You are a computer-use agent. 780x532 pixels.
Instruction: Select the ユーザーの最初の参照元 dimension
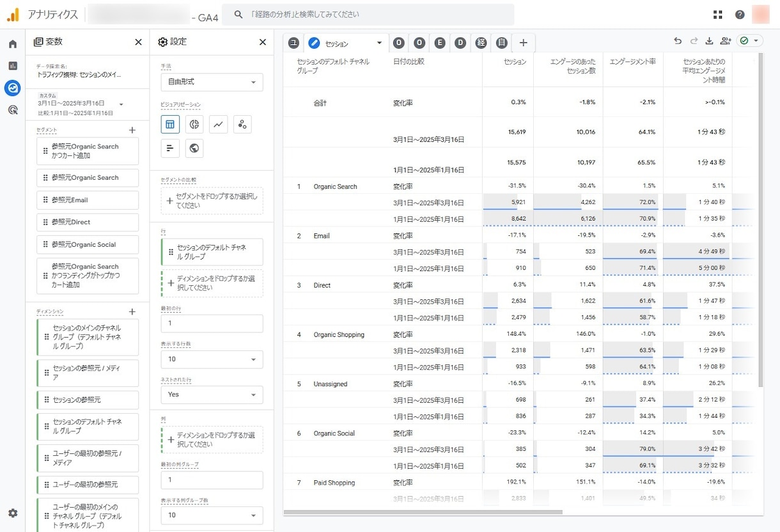pyautogui.click(x=88, y=484)
